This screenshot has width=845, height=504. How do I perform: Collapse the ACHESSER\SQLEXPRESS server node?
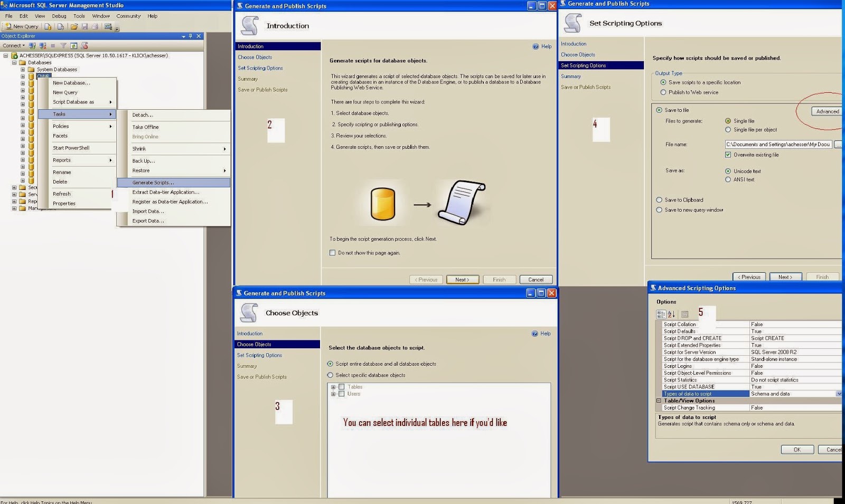tap(6, 55)
